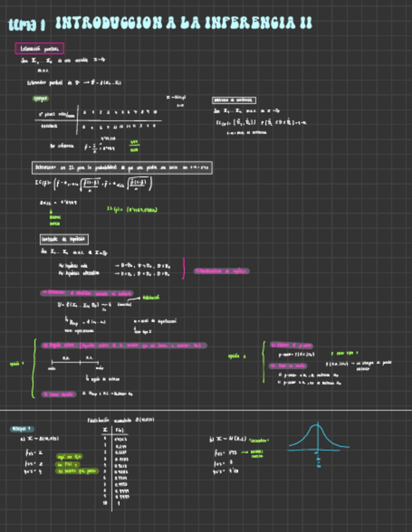Select the pink-boxed "Estimación puntual" heading
The width and height of the screenshot is (412, 532).
(41, 48)
